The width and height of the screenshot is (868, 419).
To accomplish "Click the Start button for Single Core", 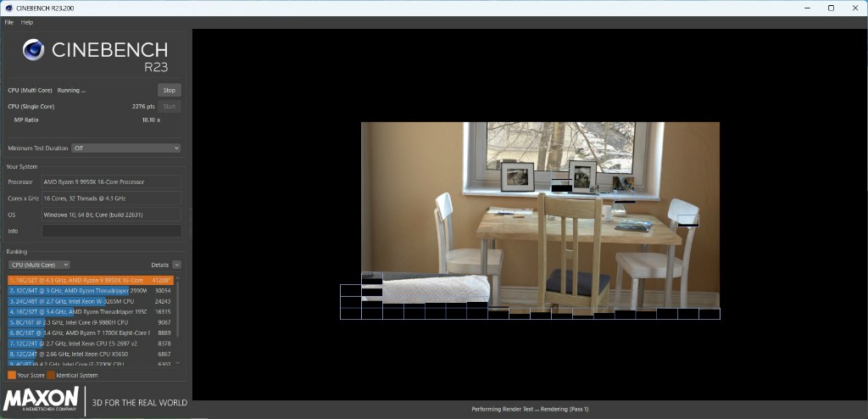I will coord(169,106).
